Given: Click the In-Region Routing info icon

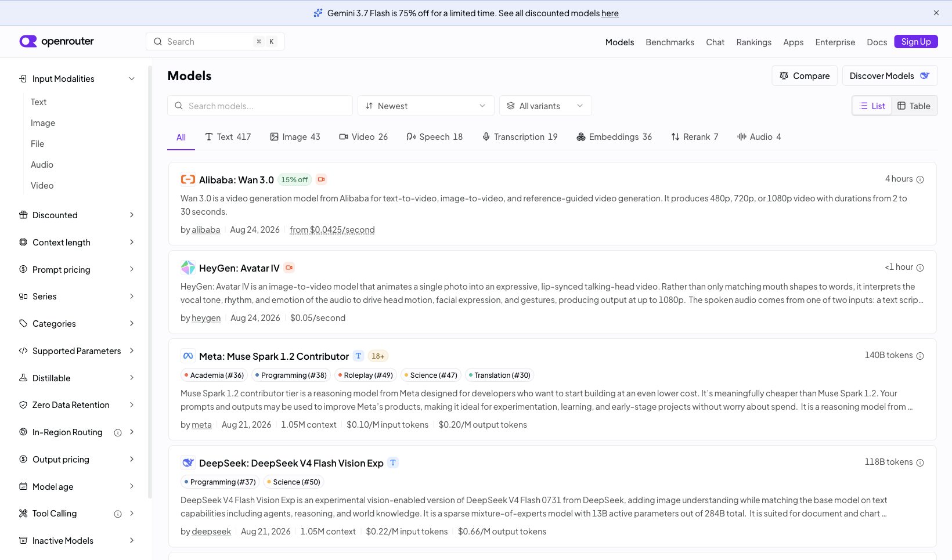Looking at the screenshot, I should [x=118, y=432].
